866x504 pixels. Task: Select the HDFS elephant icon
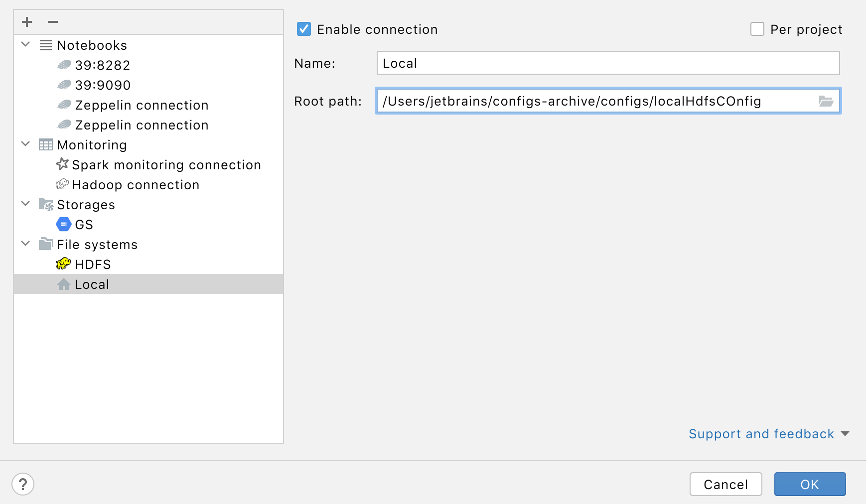coord(63,264)
